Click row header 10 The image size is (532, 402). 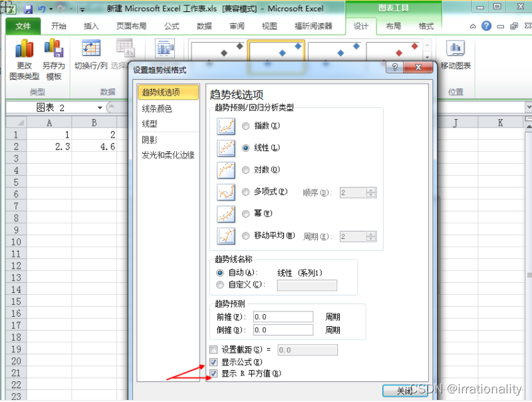[x=16, y=242]
